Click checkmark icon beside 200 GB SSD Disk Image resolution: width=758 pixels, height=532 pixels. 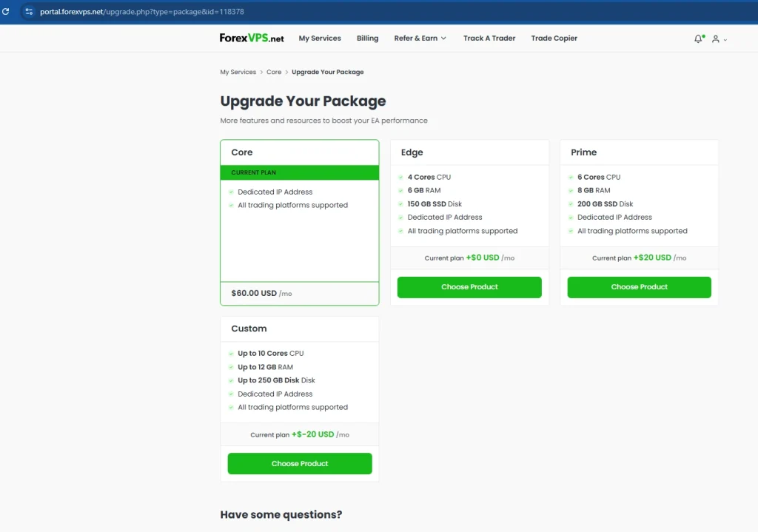(571, 204)
